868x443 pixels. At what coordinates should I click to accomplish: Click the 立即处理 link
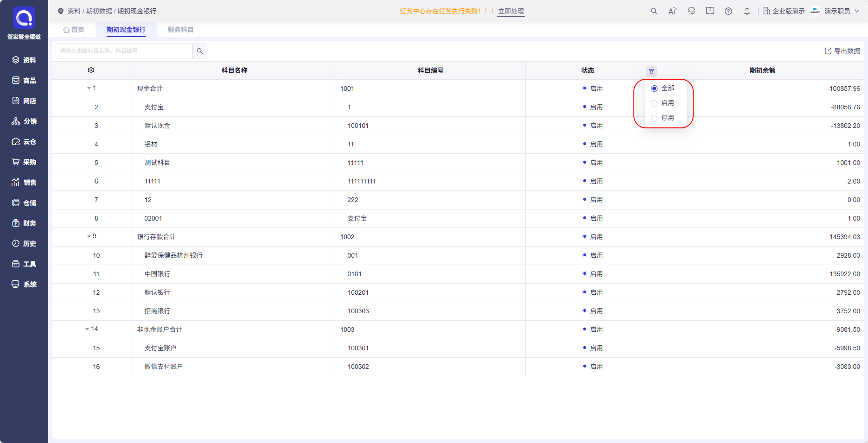click(511, 11)
